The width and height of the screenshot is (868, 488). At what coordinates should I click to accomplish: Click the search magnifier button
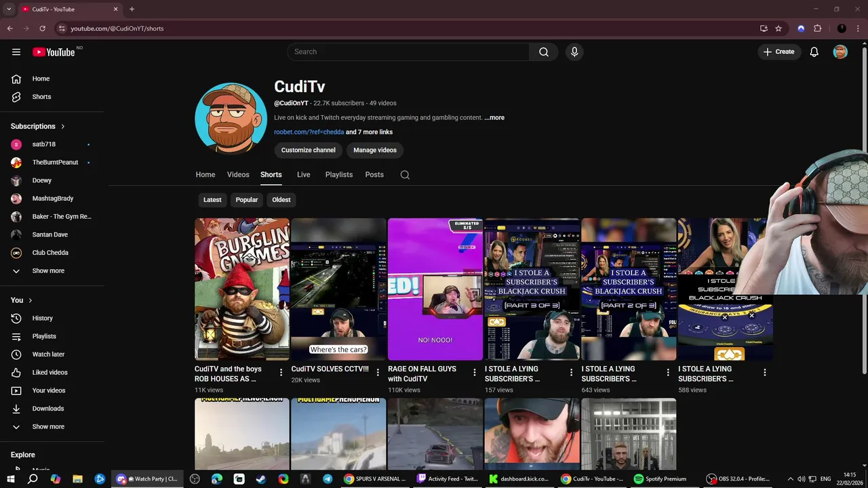coord(544,52)
